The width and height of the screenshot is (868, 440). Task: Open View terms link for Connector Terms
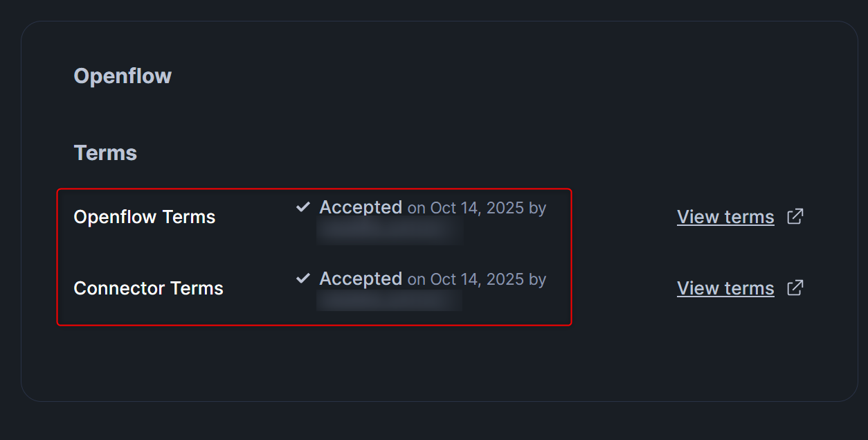coord(725,288)
